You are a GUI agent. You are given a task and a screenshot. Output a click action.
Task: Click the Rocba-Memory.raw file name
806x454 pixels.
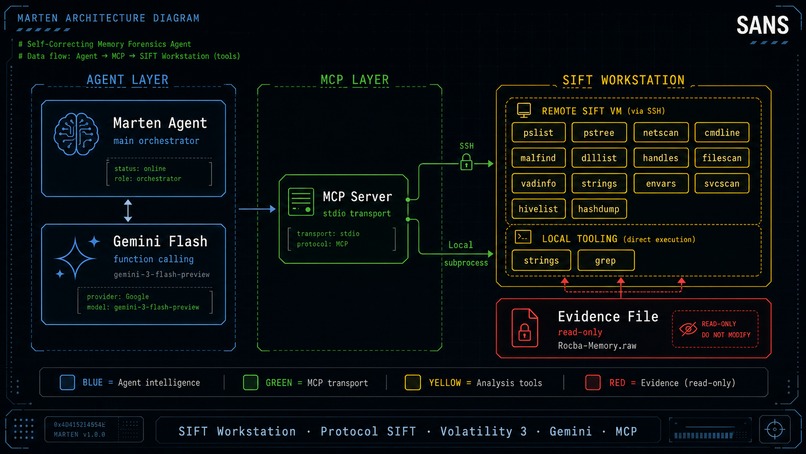click(597, 346)
